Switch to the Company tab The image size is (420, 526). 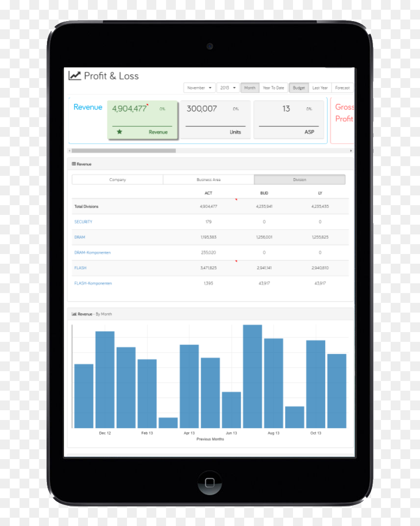[x=117, y=179]
